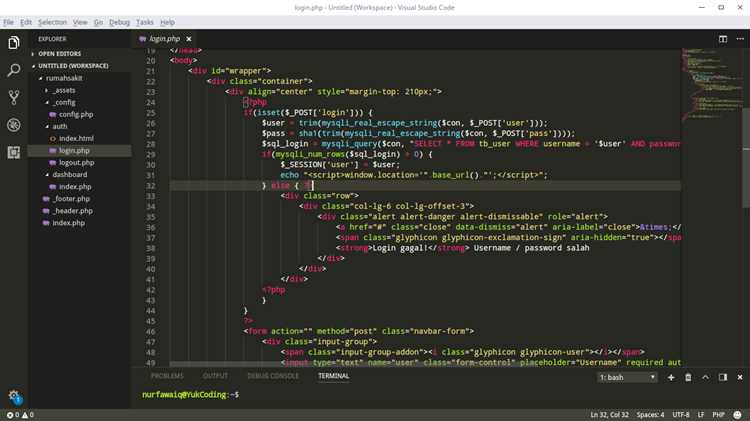Open the Manage gear icon
This screenshot has height=421, width=750.
(x=14, y=396)
